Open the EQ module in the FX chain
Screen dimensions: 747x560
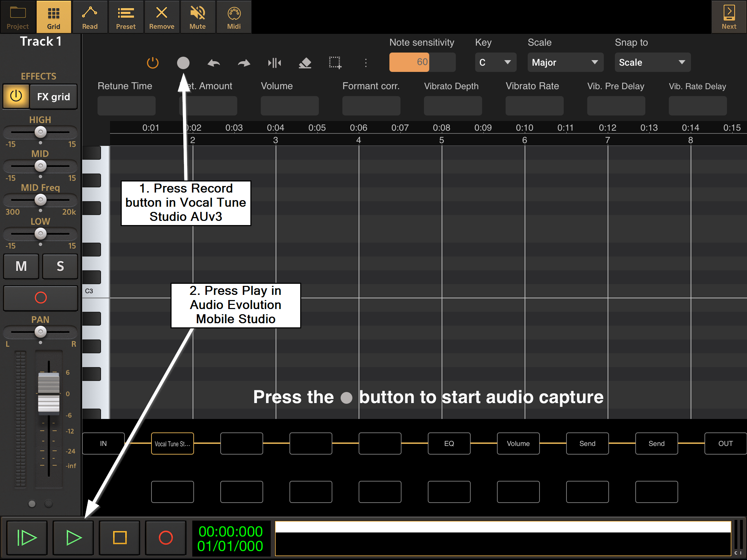click(449, 444)
